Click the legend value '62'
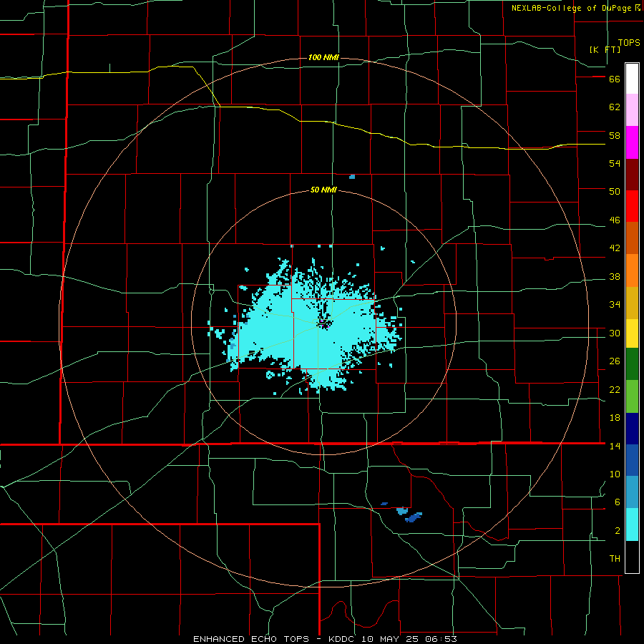 click(615, 107)
